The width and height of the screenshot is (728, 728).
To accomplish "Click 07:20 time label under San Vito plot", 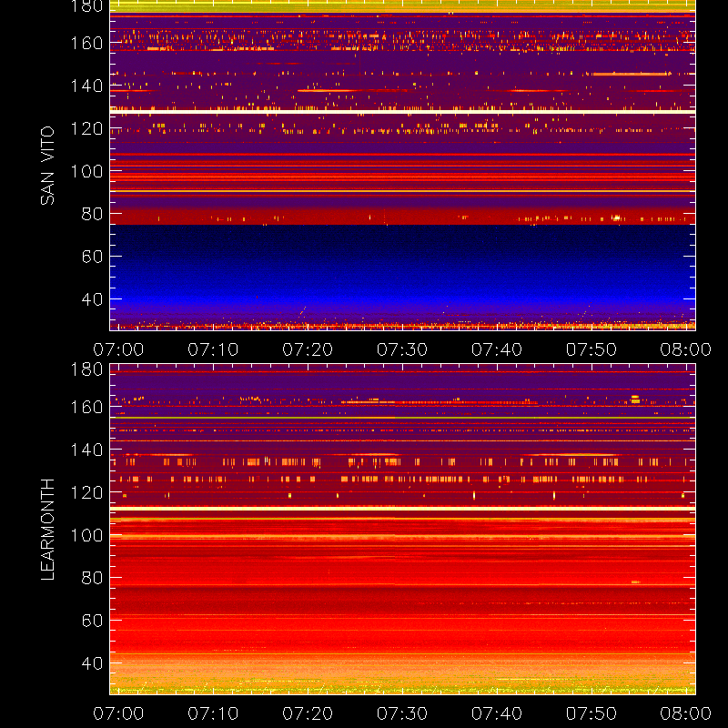I will coord(308,349).
